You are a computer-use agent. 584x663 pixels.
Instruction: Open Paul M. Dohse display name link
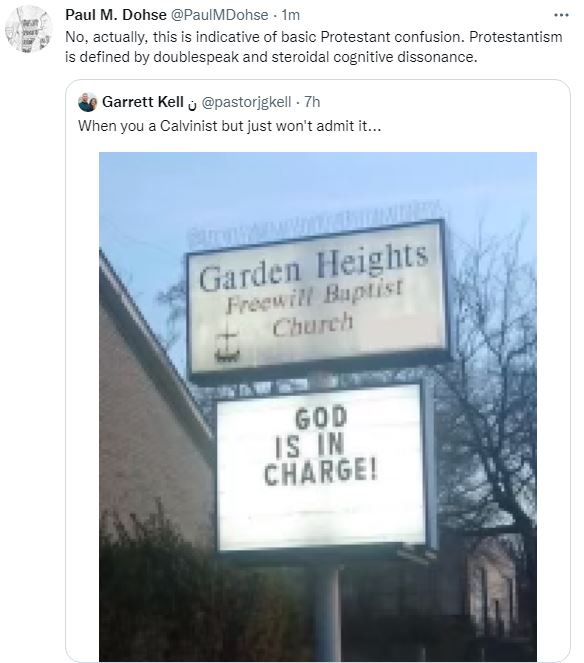click(116, 15)
